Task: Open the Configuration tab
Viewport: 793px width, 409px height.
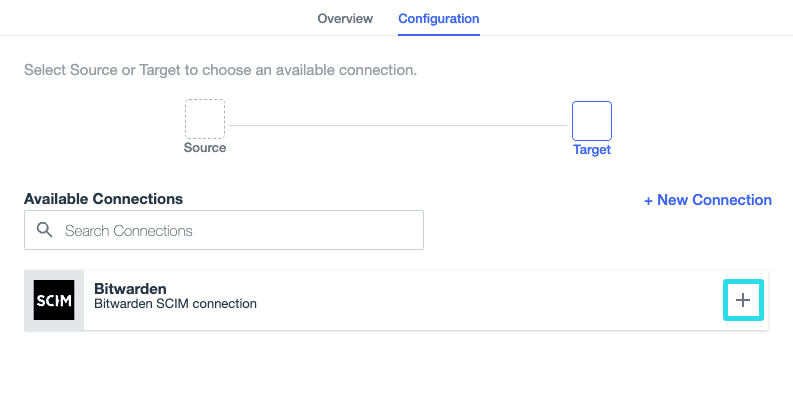Action: [438, 19]
